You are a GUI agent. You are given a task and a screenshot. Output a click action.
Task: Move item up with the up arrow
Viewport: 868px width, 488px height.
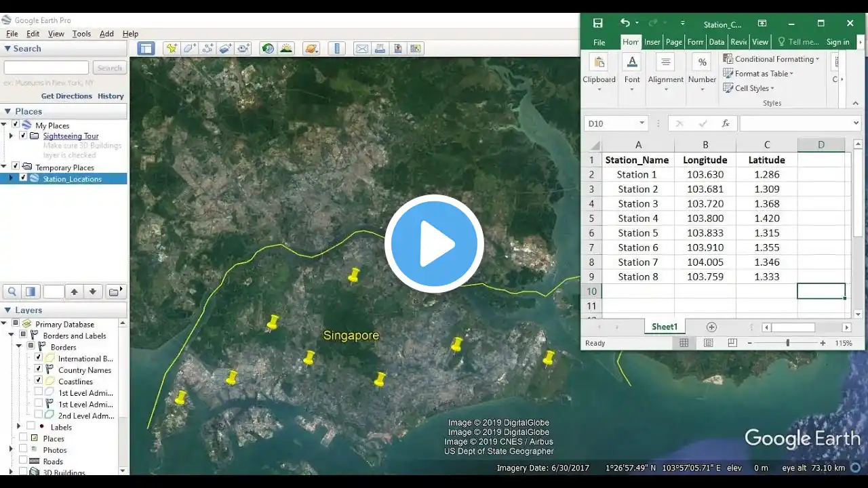click(75, 291)
